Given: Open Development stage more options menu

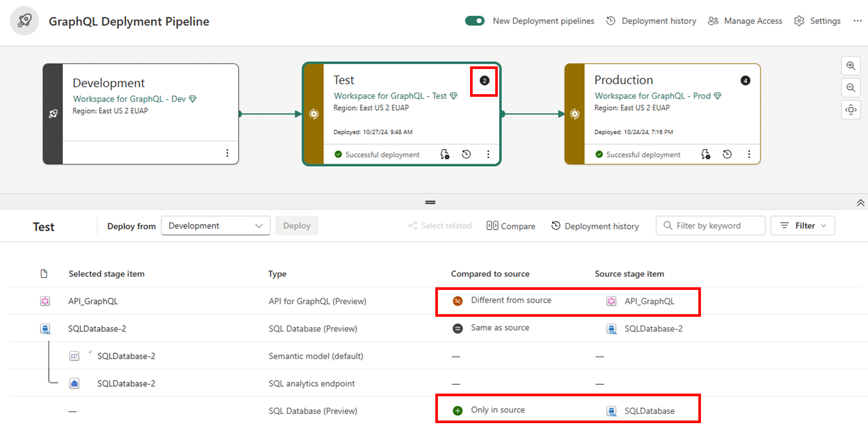Looking at the screenshot, I should pyautogui.click(x=227, y=153).
